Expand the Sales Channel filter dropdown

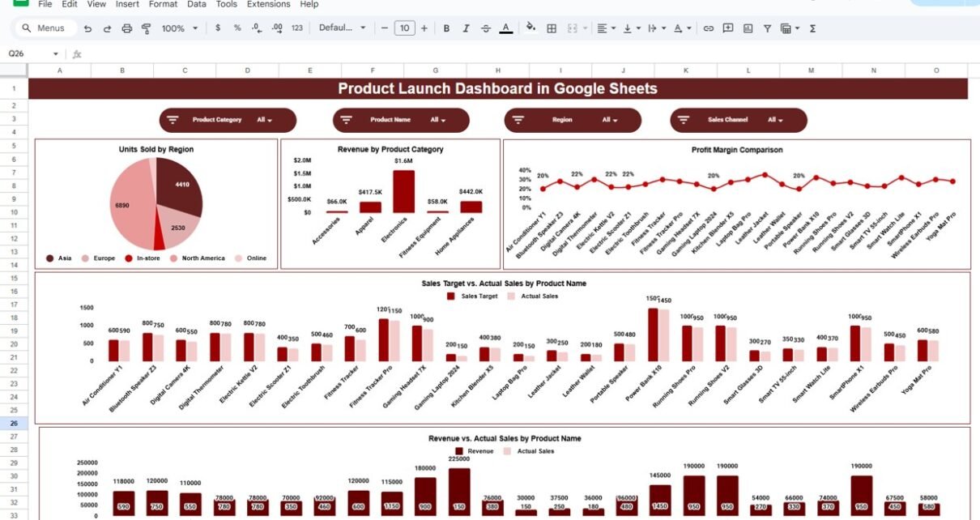point(738,120)
